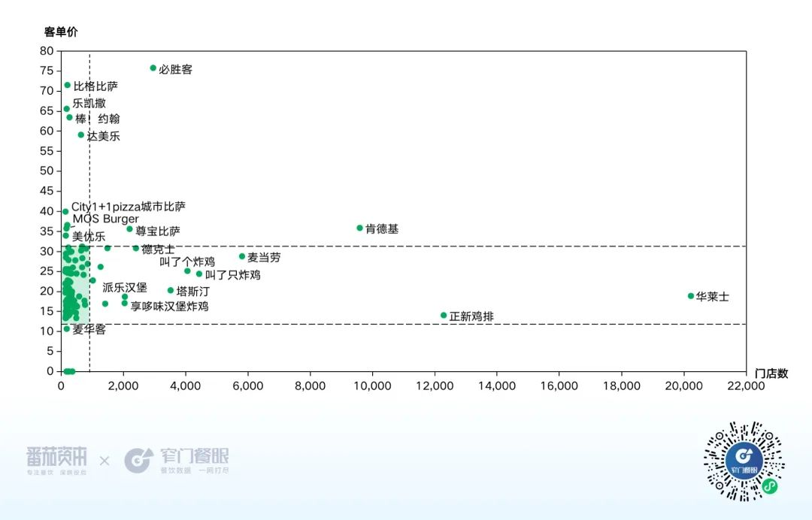Click the 德克士 data point

[135, 249]
